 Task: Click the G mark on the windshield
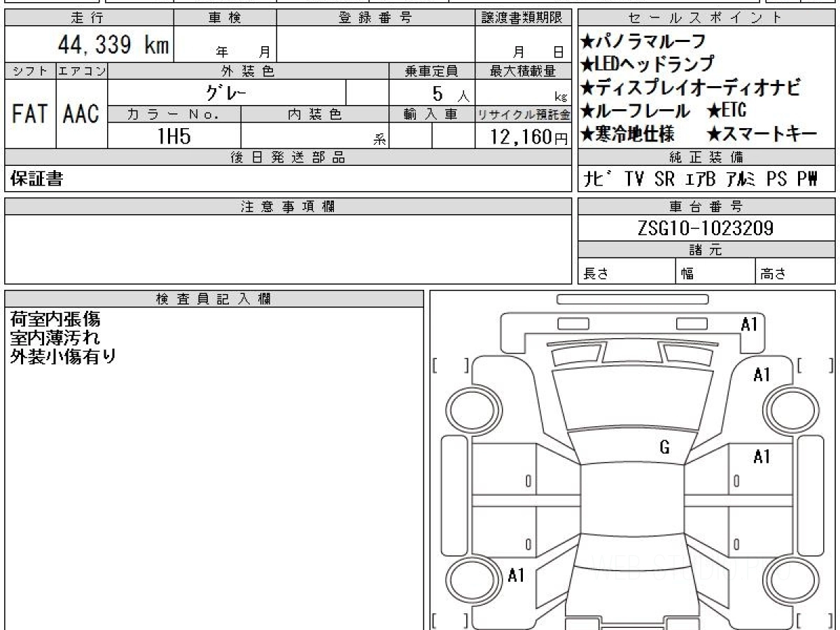[664, 448]
